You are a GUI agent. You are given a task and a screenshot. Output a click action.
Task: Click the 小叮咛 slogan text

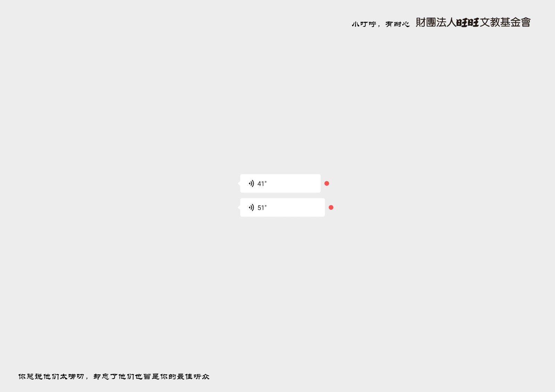(364, 24)
